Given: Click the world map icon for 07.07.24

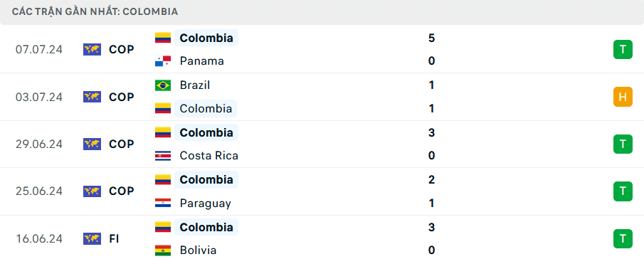Looking at the screenshot, I should point(92,50).
